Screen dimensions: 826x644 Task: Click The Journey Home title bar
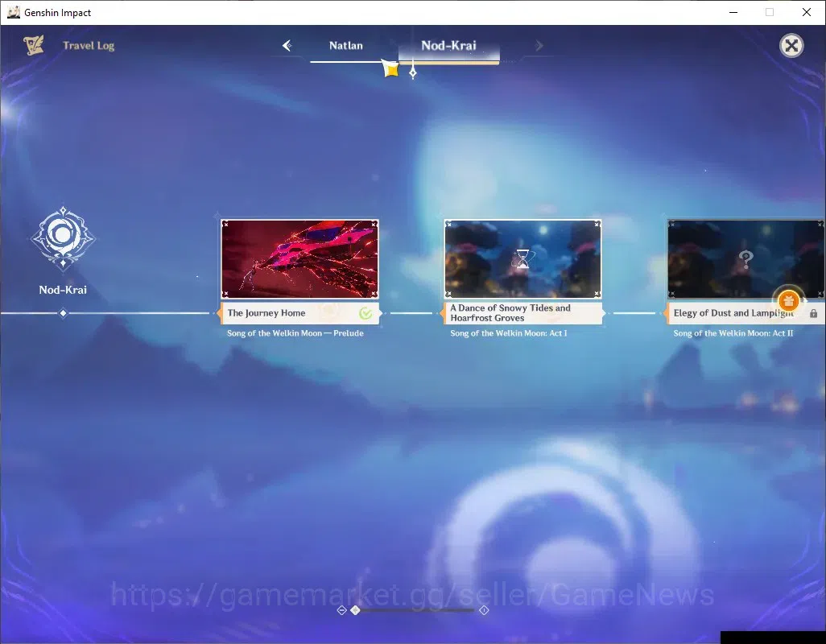(x=299, y=313)
